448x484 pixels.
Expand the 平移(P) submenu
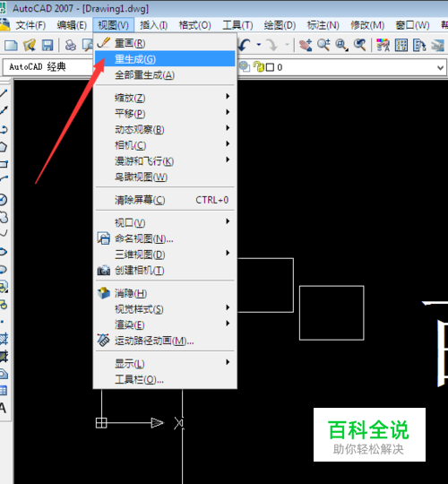[165, 113]
